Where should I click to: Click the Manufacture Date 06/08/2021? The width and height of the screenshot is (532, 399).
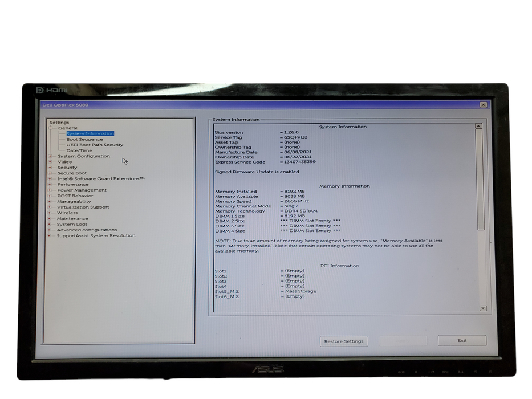(x=298, y=152)
